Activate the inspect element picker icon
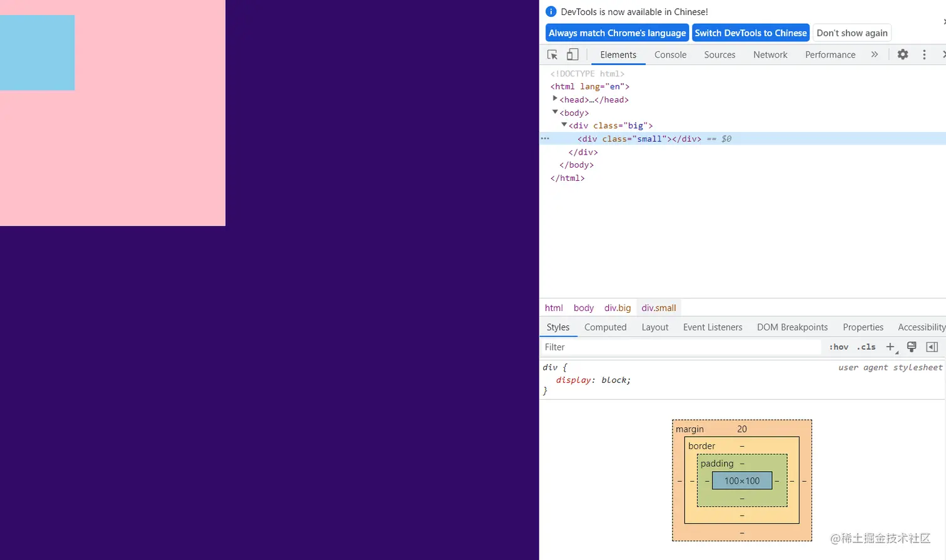This screenshot has height=560, width=946. [x=552, y=54]
